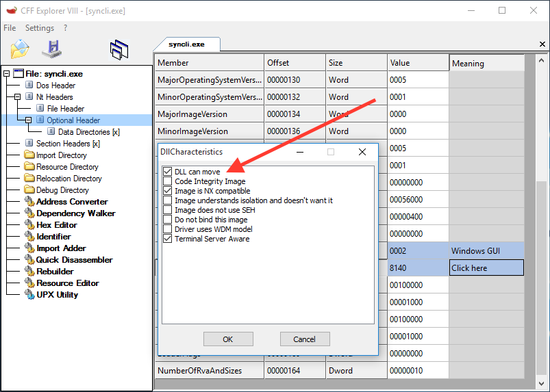Click the Address Converter tool icon

coord(29,201)
